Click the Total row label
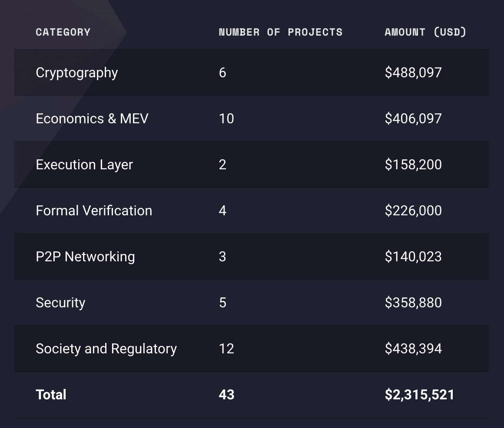 click(51, 395)
